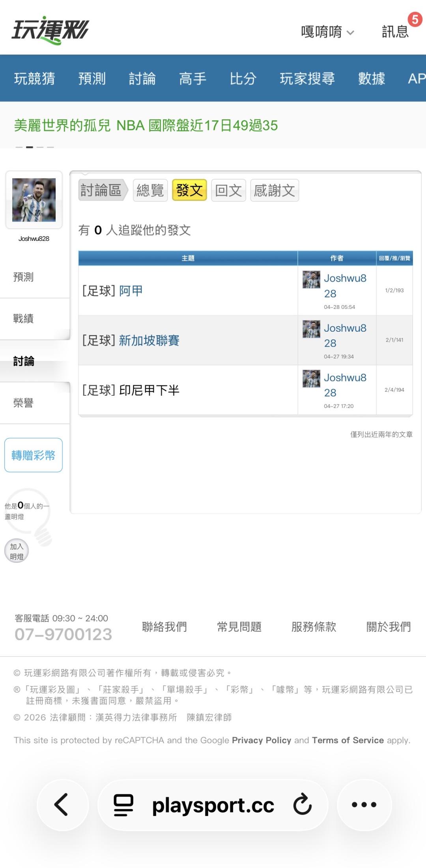Click the author avatar in the 新加坡聯賽 row
426x868 pixels.
tap(311, 329)
